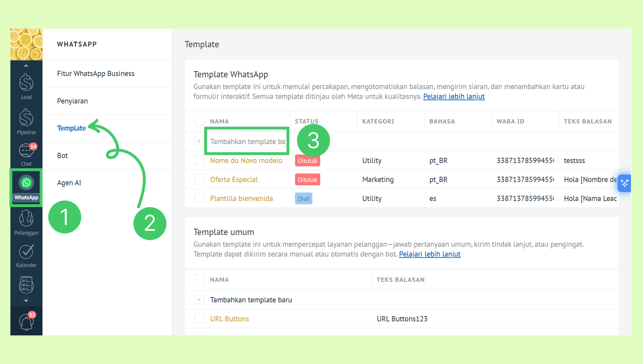This screenshot has width=643, height=364.
Task: Expand sidebar using the down arrow
Action: [26, 301]
